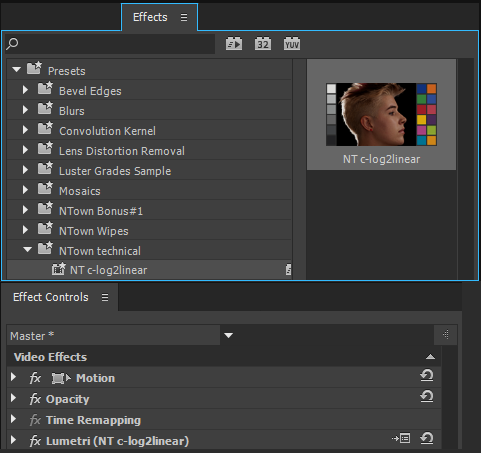Click the NT c-log2linear preview thumbnail
The image size is (481, 453).
(381, 114)
